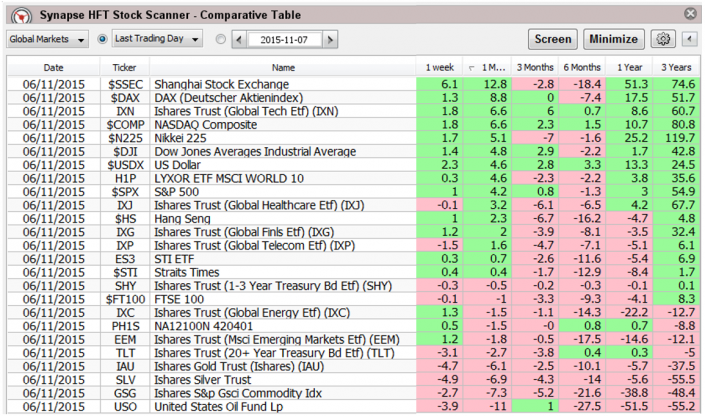This screenshot has height=416, width=705.
Task: Select the custom date radio button
Action: coord(221,39)
